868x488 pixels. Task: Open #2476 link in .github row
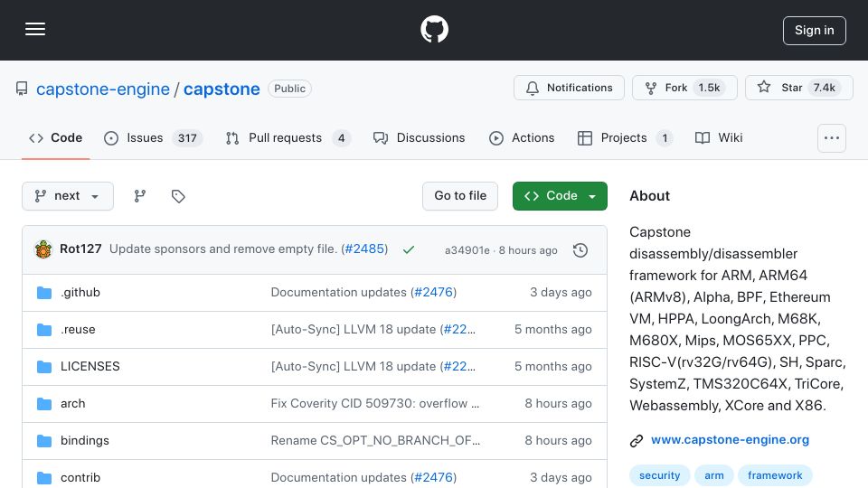(433, 292)
